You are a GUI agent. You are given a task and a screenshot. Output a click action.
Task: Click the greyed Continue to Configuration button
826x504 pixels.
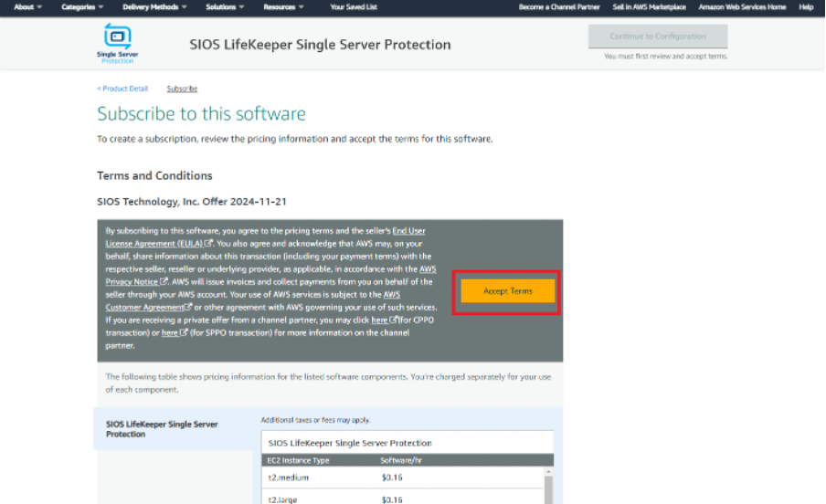click(x=658, y=37)
